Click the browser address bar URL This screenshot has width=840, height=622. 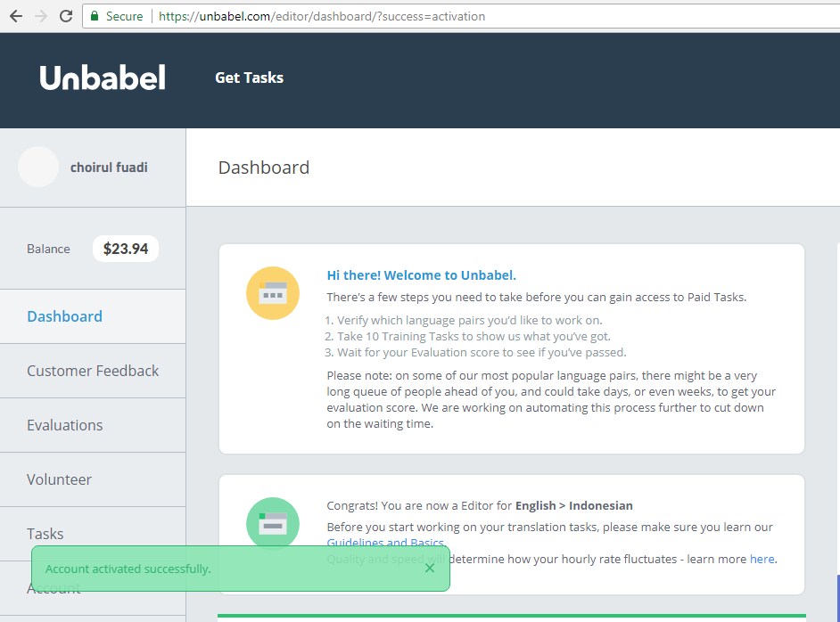(x=322, y=16)
